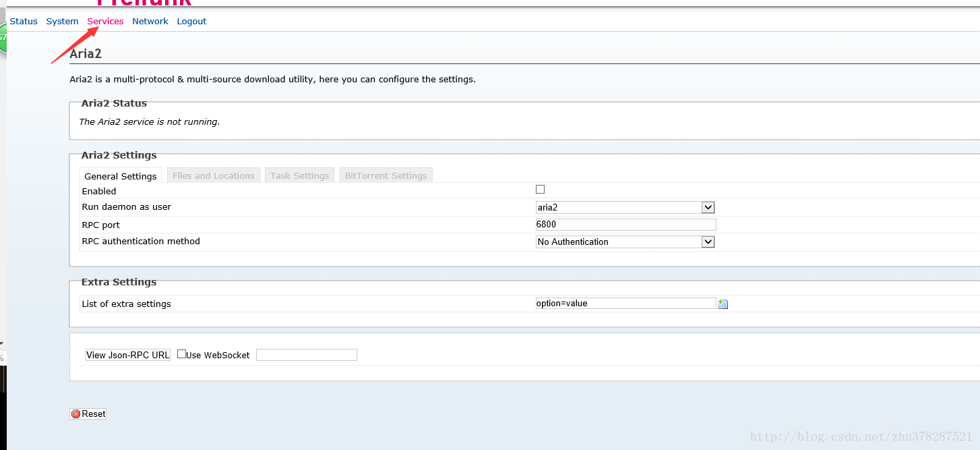Open the Run daemon as user dropdown
This screenshot has height=450, width=980.
click(625, 207)
